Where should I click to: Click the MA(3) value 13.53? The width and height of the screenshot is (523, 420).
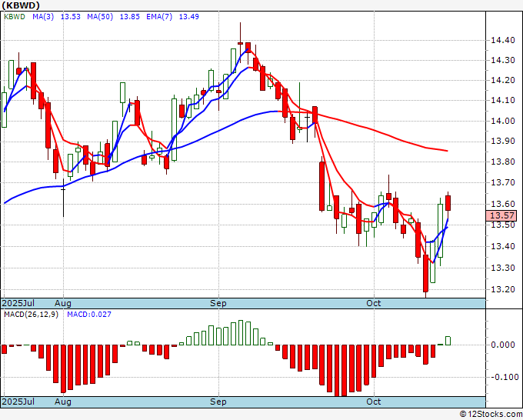[x=71, y=16]
